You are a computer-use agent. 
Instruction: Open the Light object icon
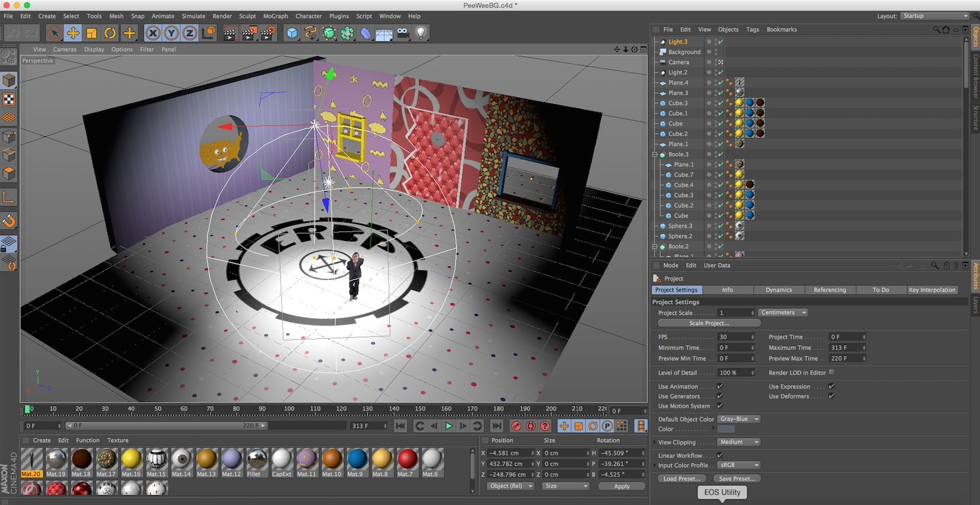click(x=421, y=33)
